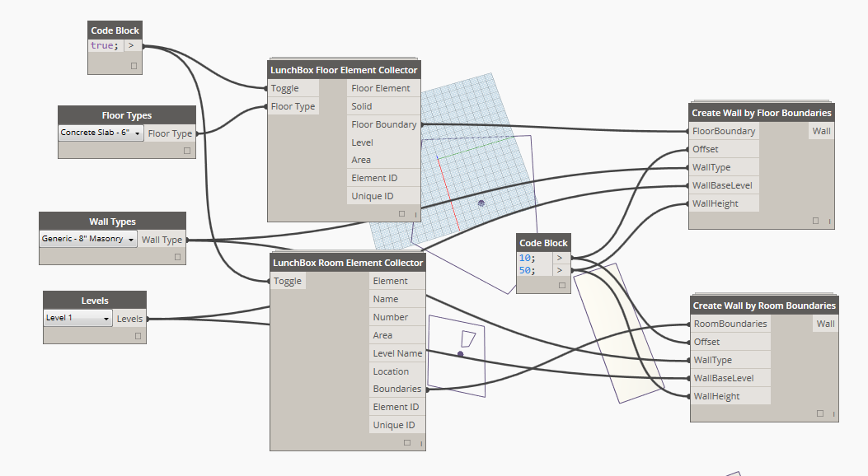
Task: Click preview square on Create Wall by Room Boundaries
Action: click(x=820, y=413)
